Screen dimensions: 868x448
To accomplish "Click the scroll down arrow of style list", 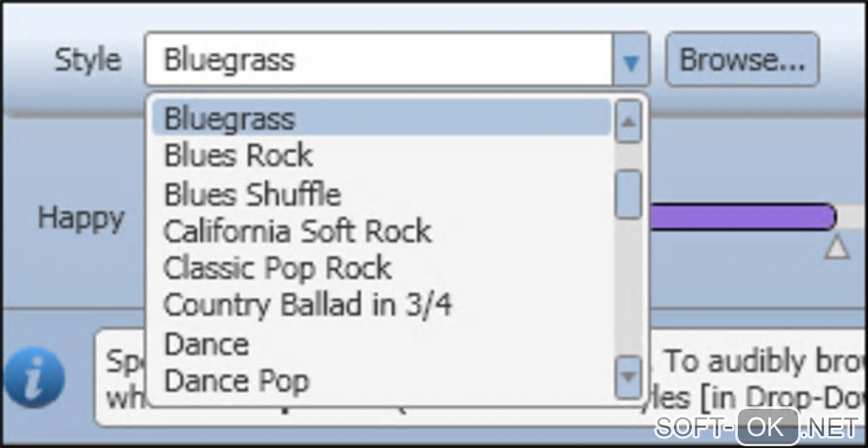I will point(628,376).
